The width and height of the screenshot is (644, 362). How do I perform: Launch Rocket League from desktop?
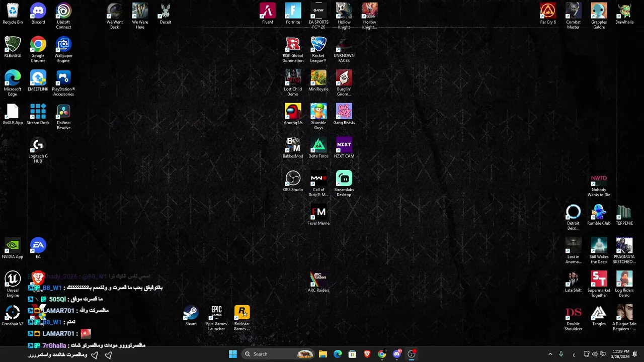pyautogui.click(x=318, y=50)
